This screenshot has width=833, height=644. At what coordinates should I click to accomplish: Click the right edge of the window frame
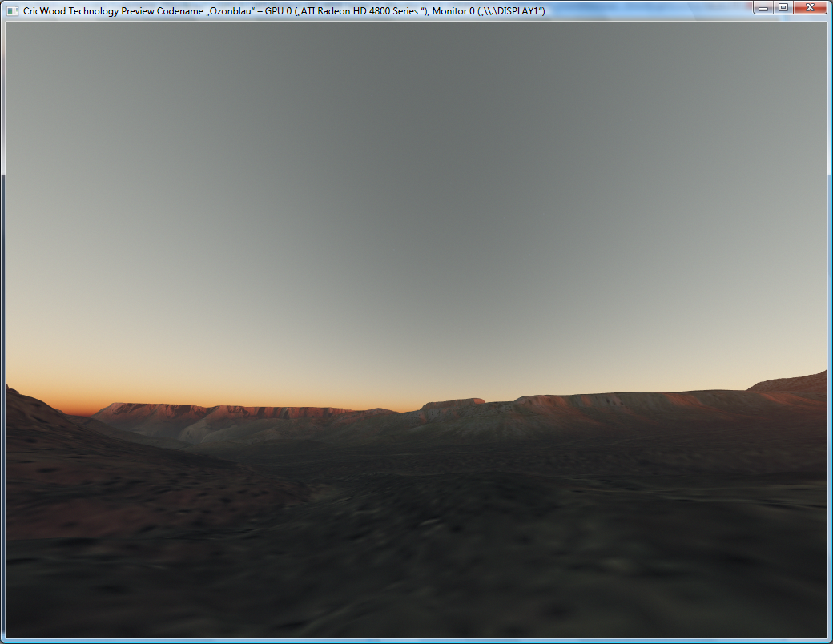(x=828, y=320)
